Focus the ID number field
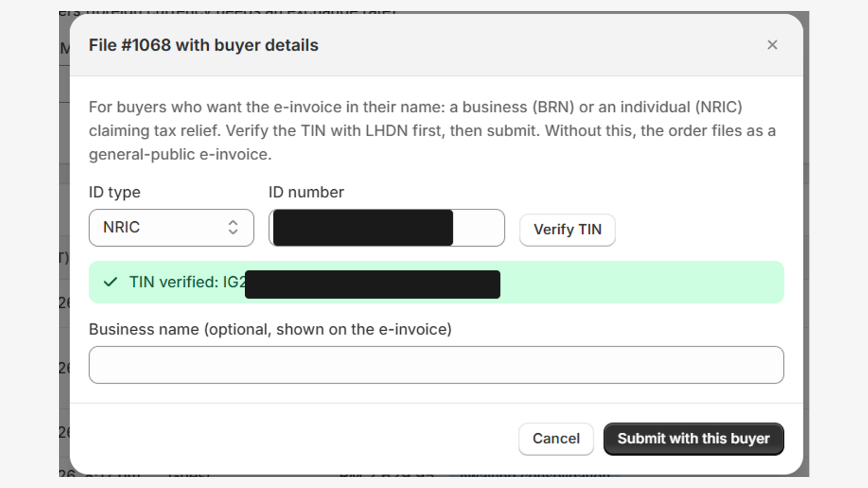The image size is (868, 488). pos(386,228)
